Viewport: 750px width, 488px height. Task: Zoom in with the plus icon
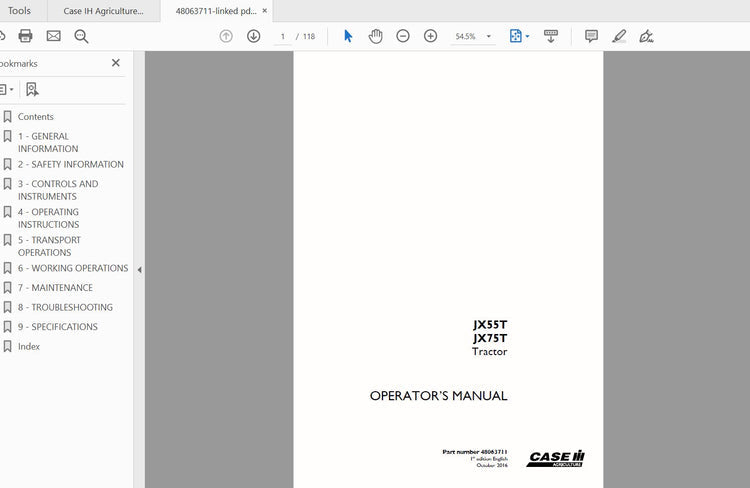[x=430, y=36]
